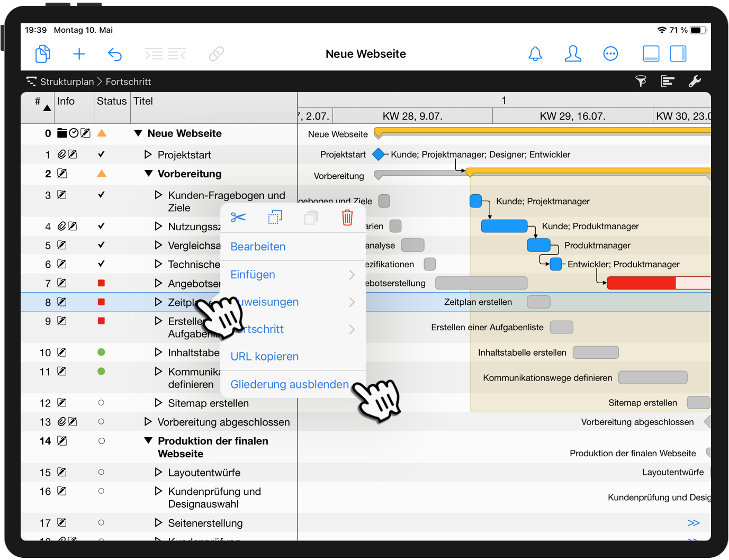
Task: Cut the selection using the scissors icon
Action: [x=239, y=217]
